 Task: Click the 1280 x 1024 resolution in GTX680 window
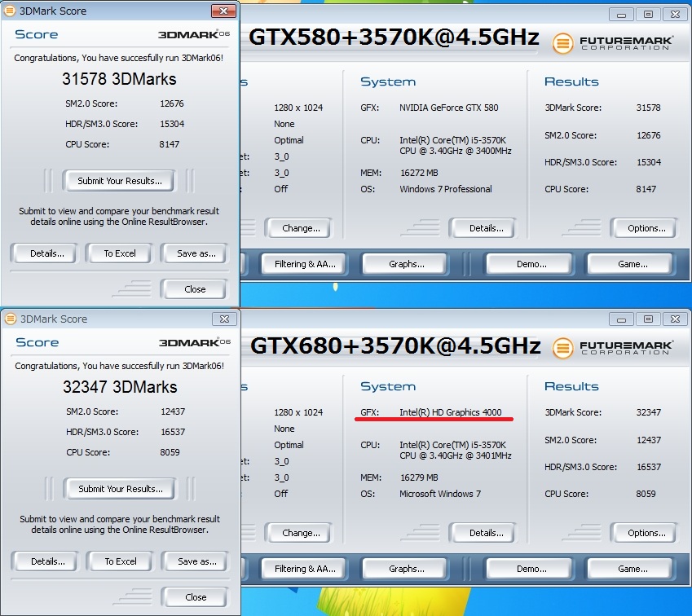[298, 412]
